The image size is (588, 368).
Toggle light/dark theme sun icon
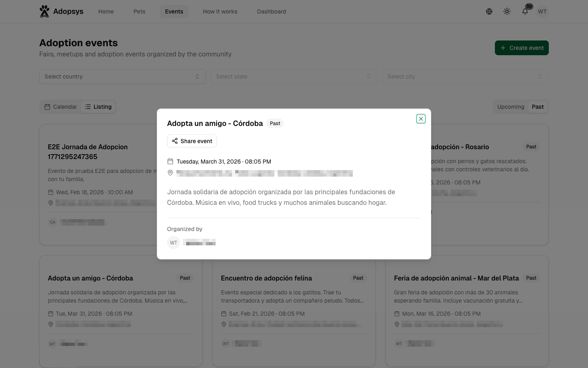tap(507, 11)
